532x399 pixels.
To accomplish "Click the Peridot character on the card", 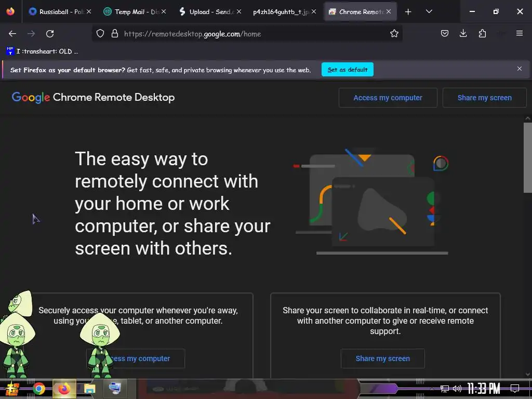I will pos(100,345).
